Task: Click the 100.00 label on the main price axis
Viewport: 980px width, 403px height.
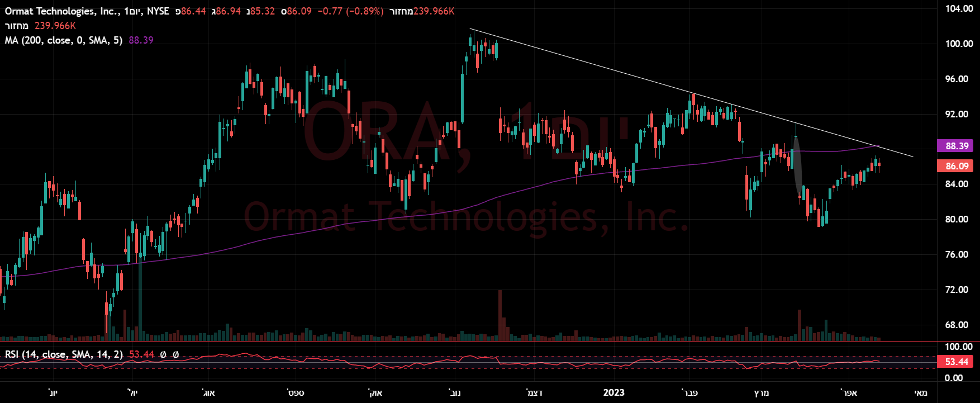Action: [x=959, y=44]
